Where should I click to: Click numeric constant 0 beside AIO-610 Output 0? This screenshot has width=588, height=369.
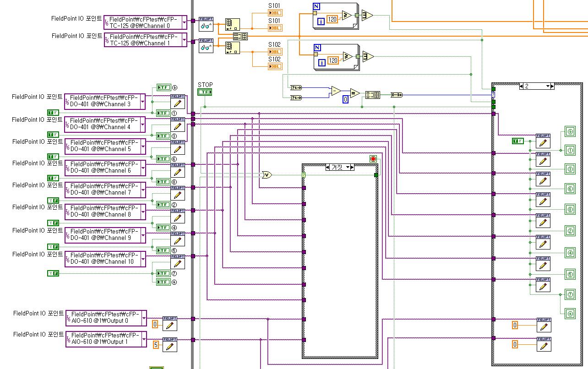155,324
